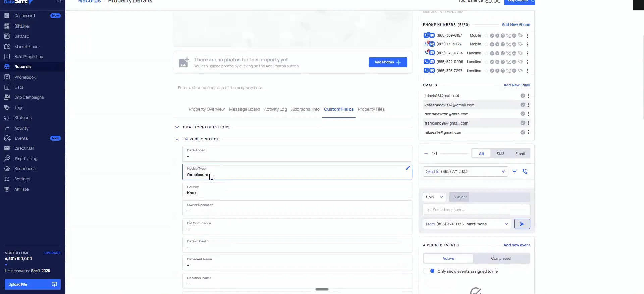Click the filter icon beside Send to
This screenshot has width=644, height=294.
[514, 171]
